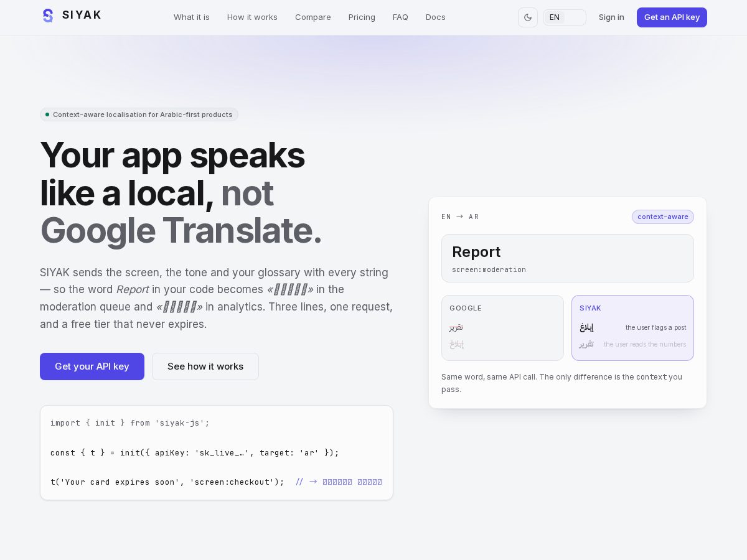Click the const init line in code
747x560 pixels.
coord(195,453)
